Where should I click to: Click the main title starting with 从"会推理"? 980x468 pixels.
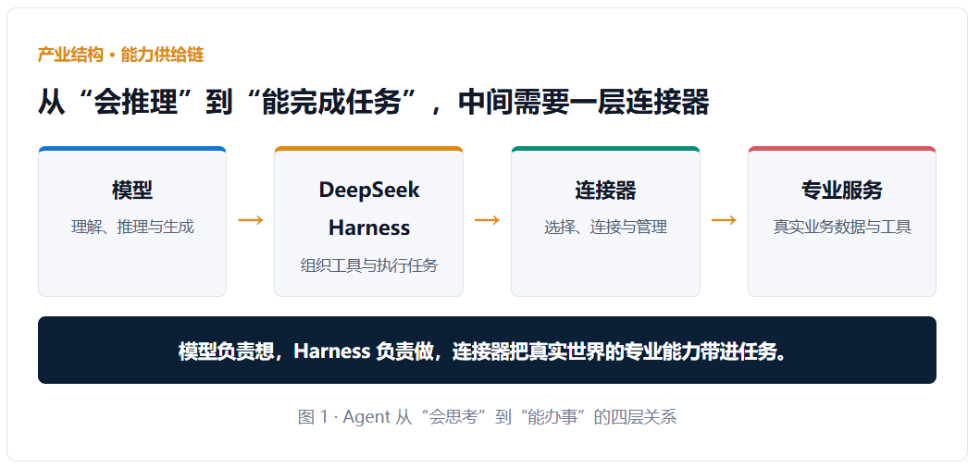point(374,103)
